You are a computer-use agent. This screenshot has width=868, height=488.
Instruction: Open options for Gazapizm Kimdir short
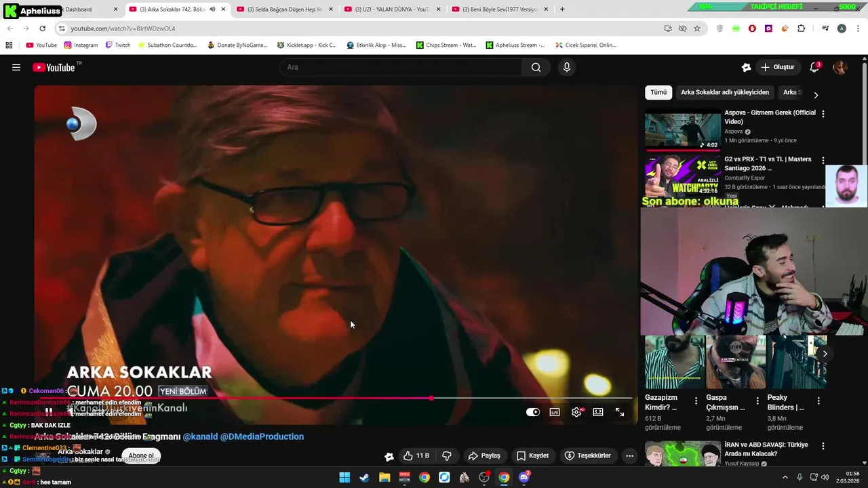696,401
